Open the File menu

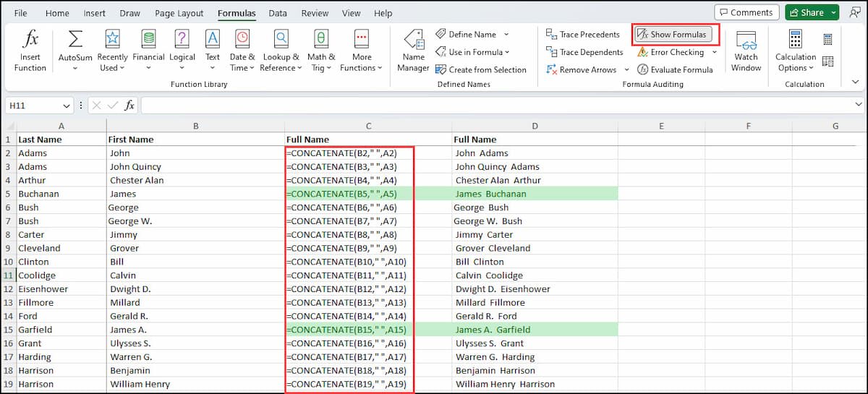click(20, 13)
